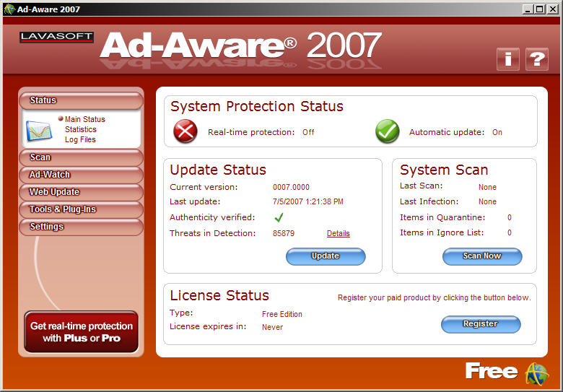
Task: Click the authenticity verified green checkmark
Action: pyautogui.click(x=279, y=217)
